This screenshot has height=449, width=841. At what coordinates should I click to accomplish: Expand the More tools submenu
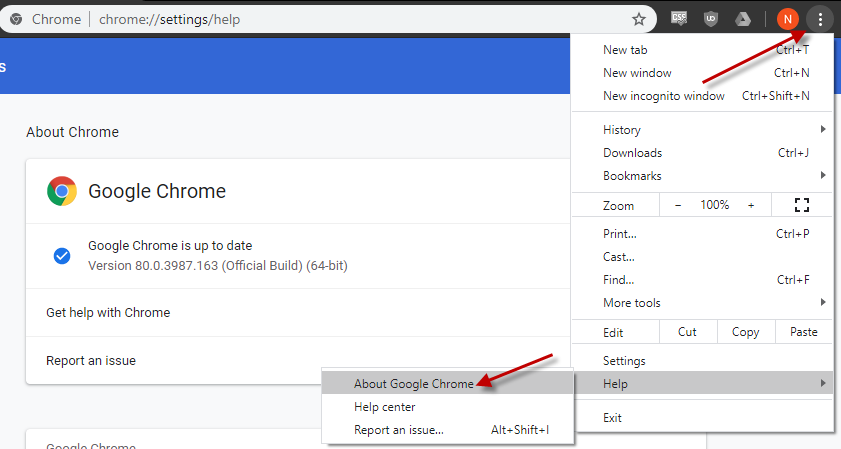point(702,303)
